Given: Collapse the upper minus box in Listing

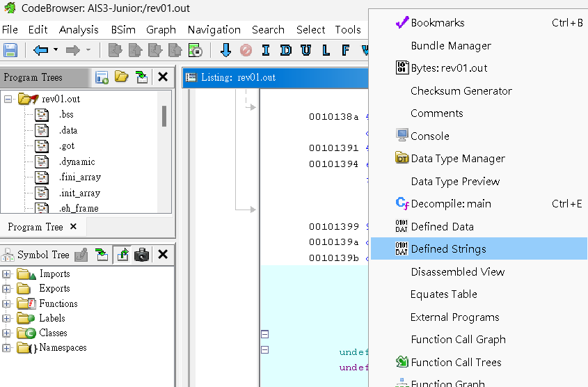Looking at the screenshot, I should [x=264, y=333].
